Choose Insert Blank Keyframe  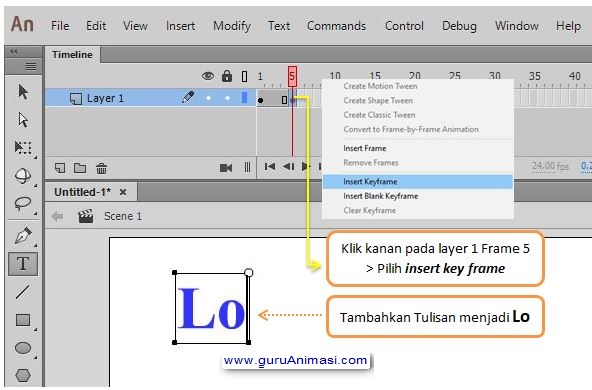[418, 196]
